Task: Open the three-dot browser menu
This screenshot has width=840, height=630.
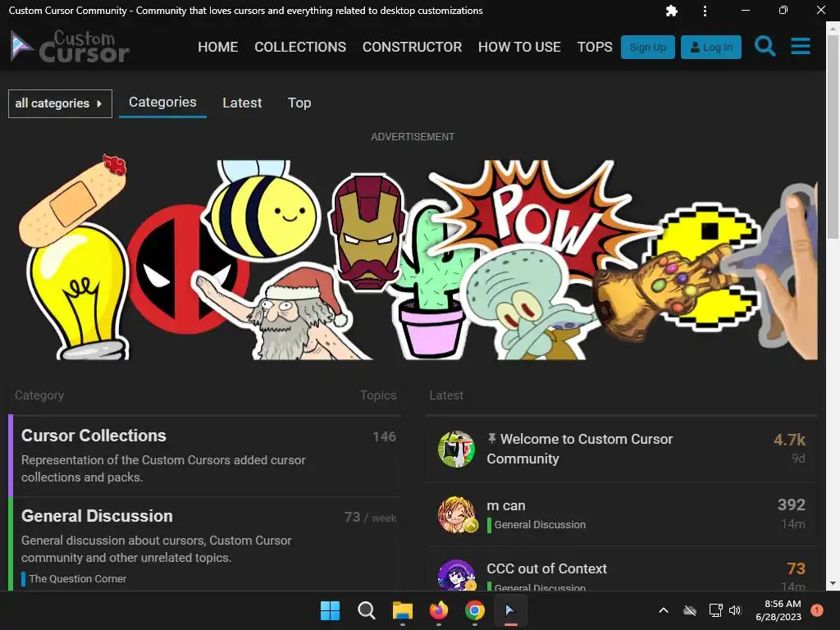Action: [x=705, y=11]
